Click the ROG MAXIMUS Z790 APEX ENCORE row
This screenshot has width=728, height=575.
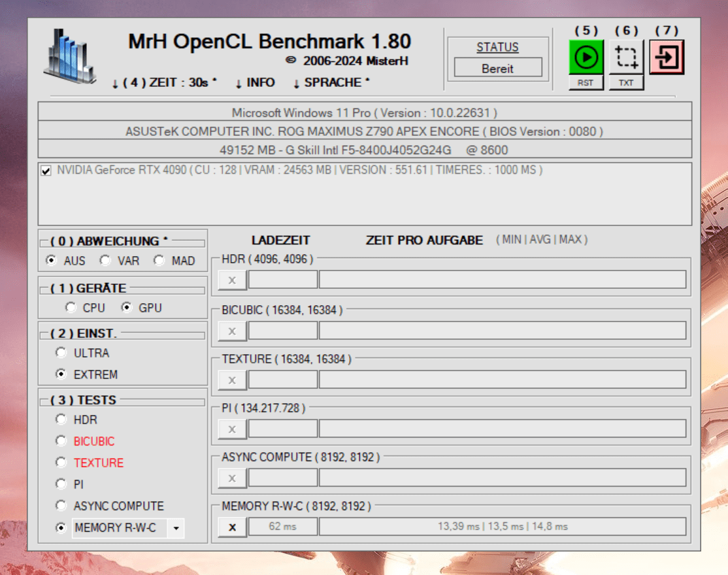click(x=365, y=131)
